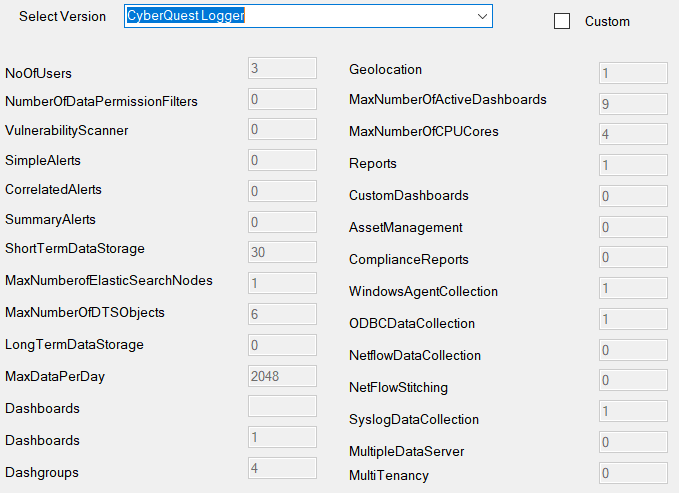679x493 pixels.
Task: Click the MultiTenancy value field
Action: coord(633,473)
